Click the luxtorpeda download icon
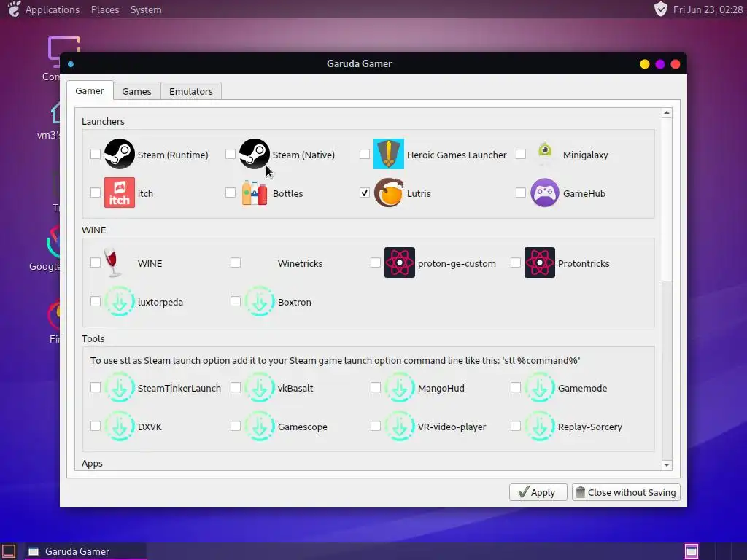The image size is (747, 560). tap(120, 301)
